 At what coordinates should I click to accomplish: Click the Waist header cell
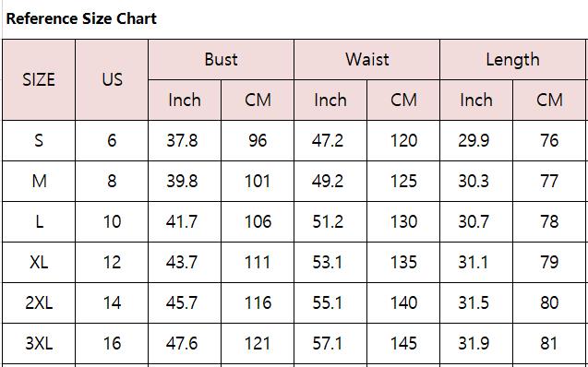[x=366, y=60]
